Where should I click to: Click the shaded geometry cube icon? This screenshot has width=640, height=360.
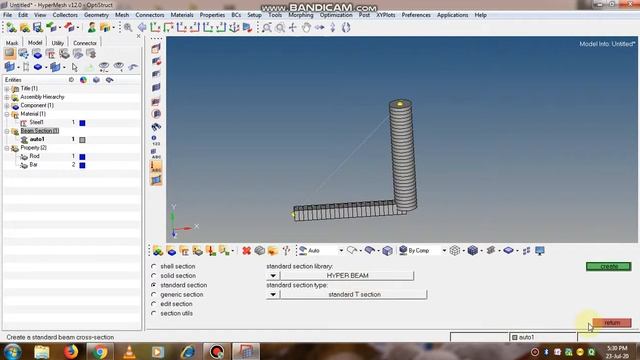click(387, 250)
